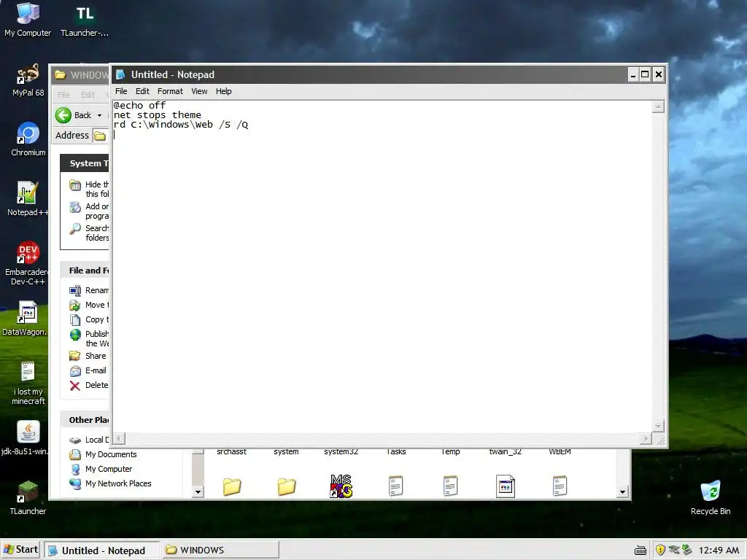Launch the Chromium desktop shortcut

[28, 139]
